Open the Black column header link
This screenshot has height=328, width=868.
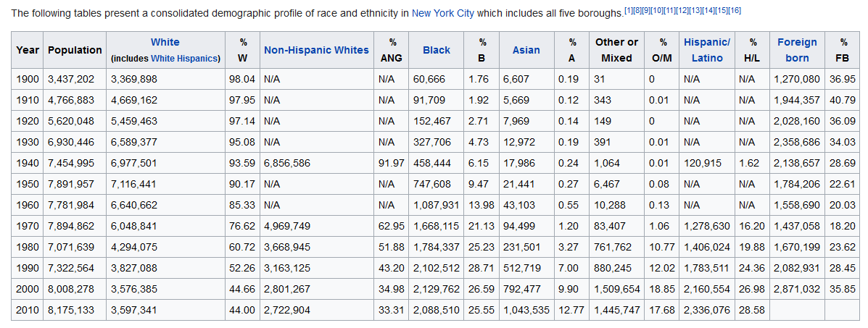(x=437, y=50)
